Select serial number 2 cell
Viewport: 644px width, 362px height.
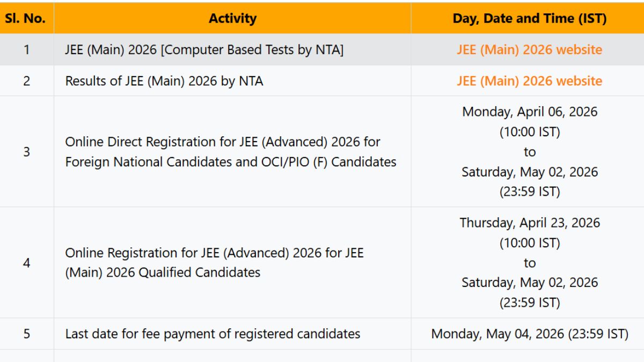pos(26,81)
